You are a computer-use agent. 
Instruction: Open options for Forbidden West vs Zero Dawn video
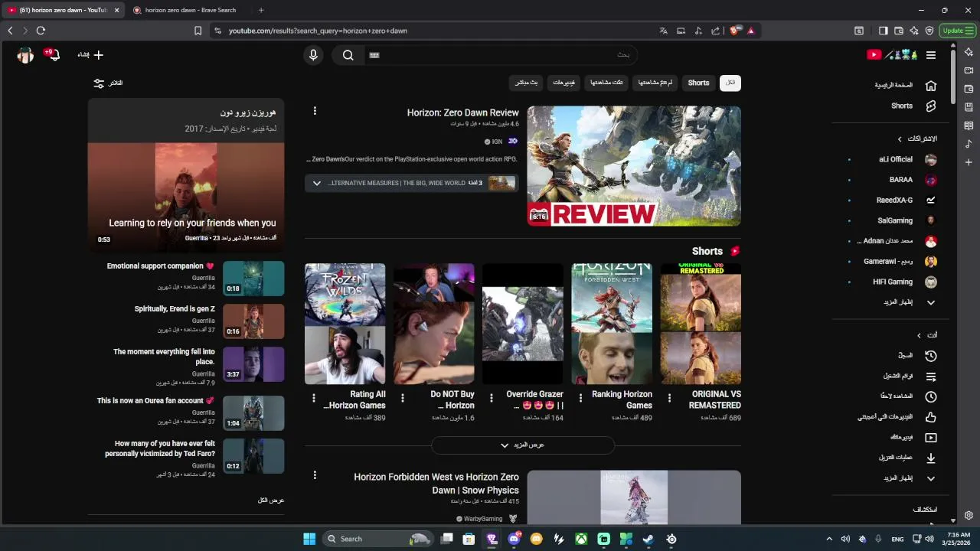pyautogui.click(x=315, y=475)
